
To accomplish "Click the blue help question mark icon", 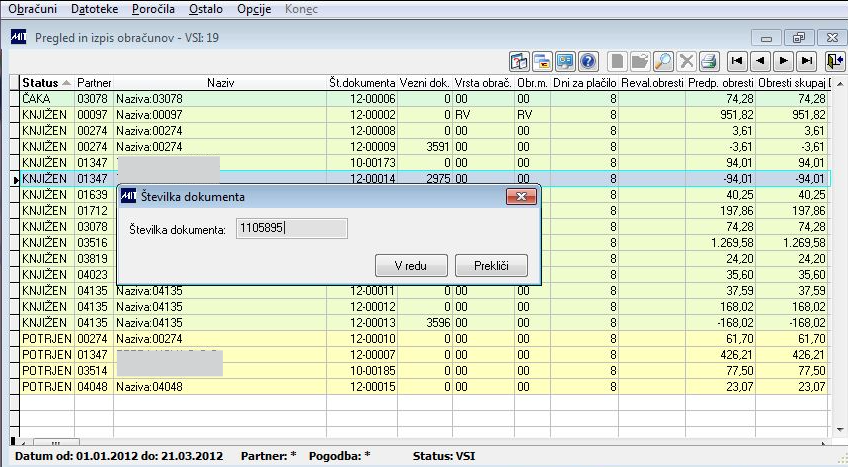I will pos(589,60).
